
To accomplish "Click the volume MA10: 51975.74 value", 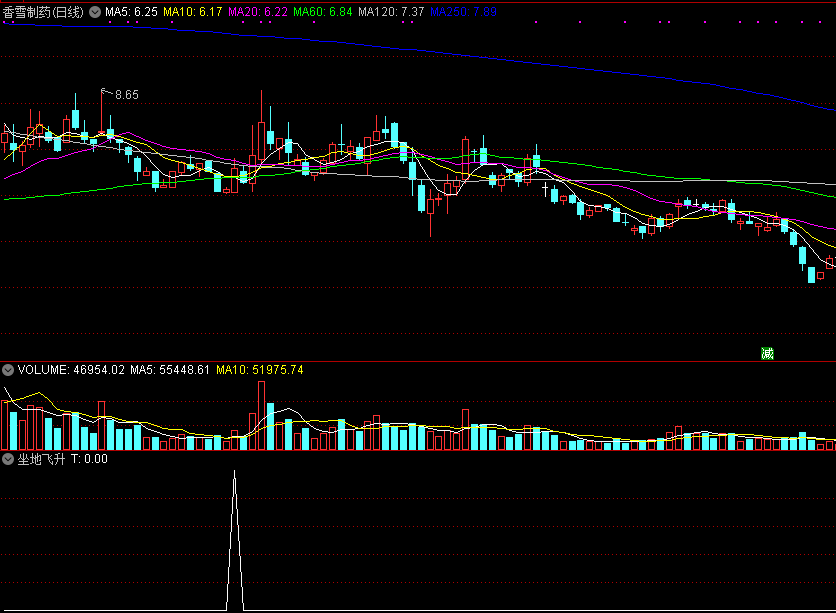I will tap(260, 369).
